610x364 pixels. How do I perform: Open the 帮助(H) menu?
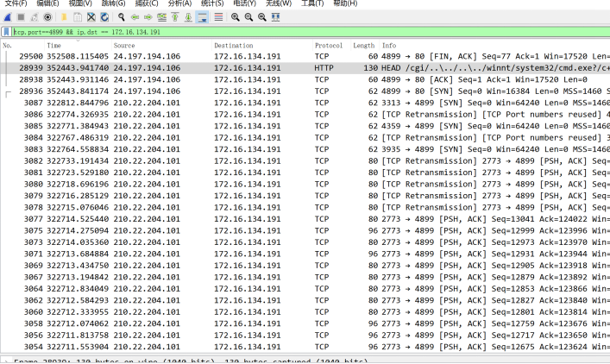click(345, 3)
